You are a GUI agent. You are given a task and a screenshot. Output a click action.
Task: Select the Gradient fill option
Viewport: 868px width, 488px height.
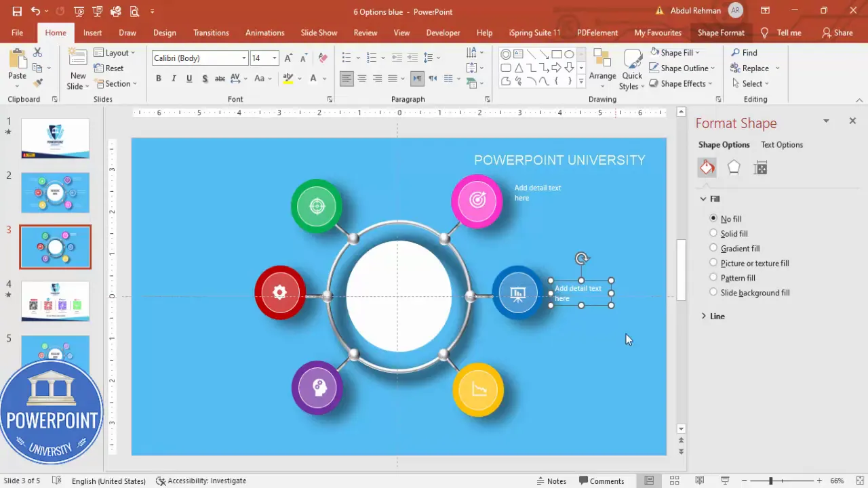(x=713, y=248)
